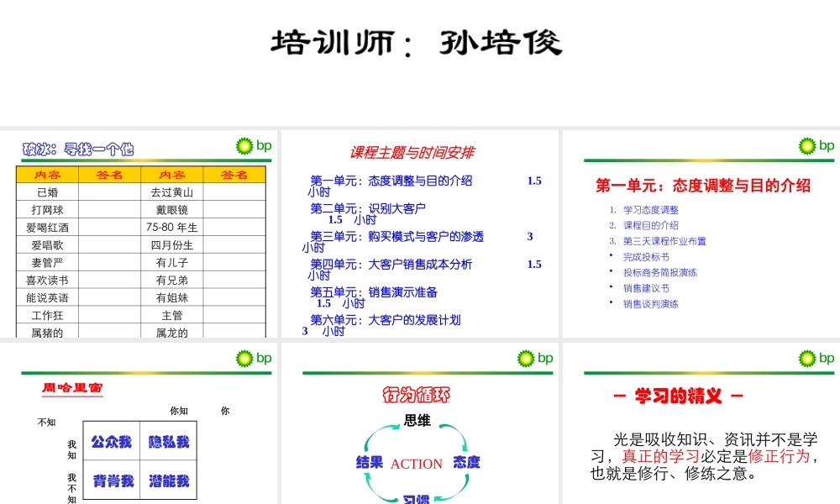Select bullet 完成投标书
This screenshot has height=504, width=840.
coord(646,257)
